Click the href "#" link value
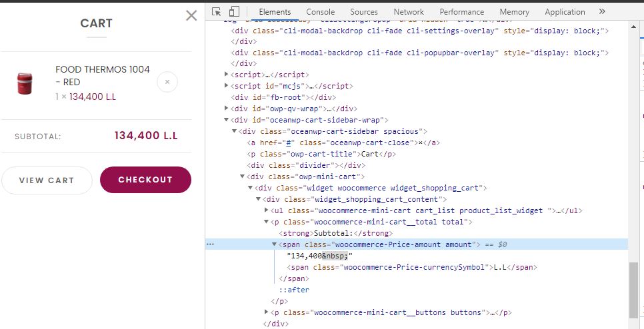This screenshot has width=644, height=329. (x=288, y=143)
